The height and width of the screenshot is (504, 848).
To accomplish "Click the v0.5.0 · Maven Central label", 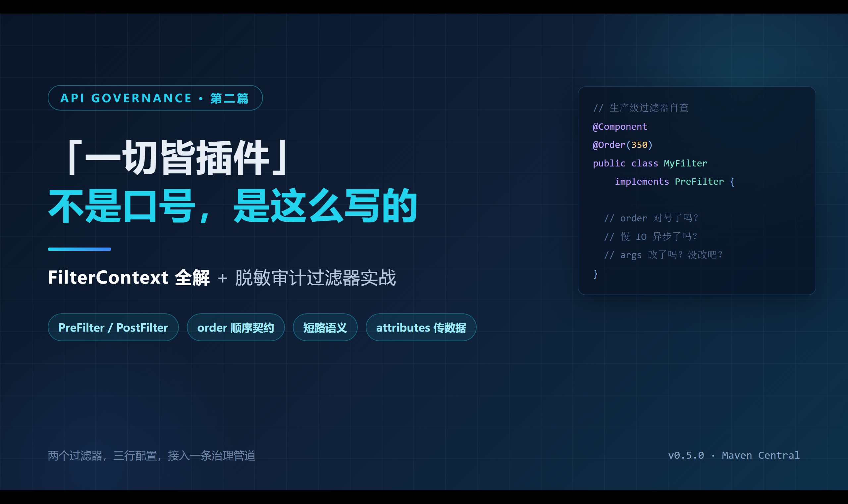I will coord(734,455).
